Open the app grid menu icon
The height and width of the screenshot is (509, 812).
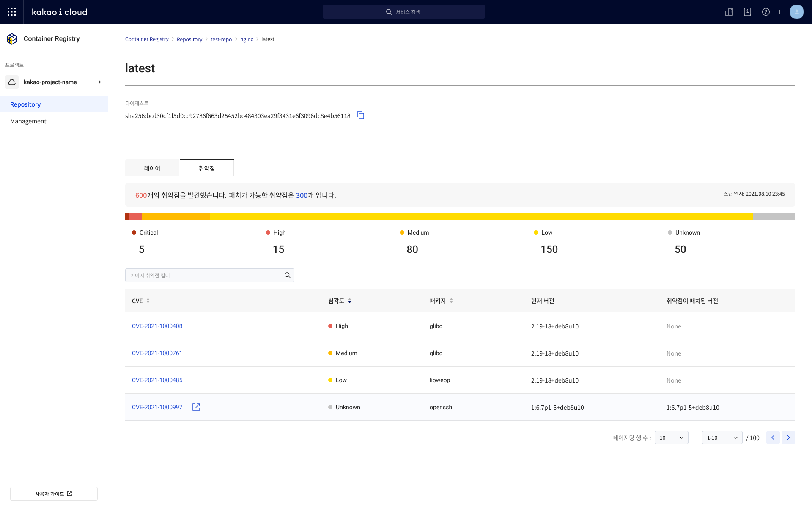tap(12, 12)
